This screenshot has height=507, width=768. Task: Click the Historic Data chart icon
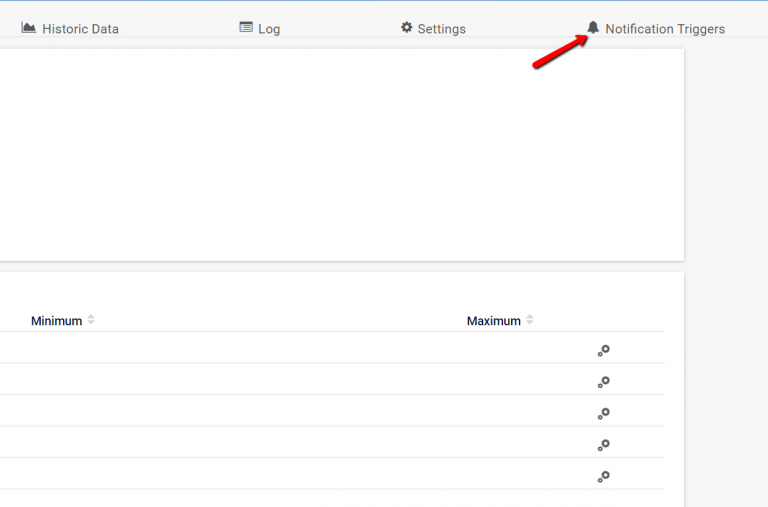pos(29,28)
